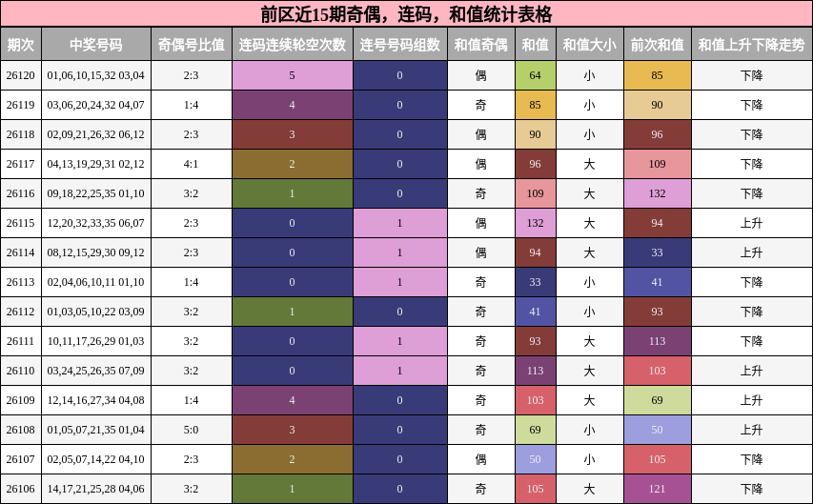813x504 pixels.
Task: Click winning numbers 02,09,21,26,32 06,12
Action: point(96,134)
